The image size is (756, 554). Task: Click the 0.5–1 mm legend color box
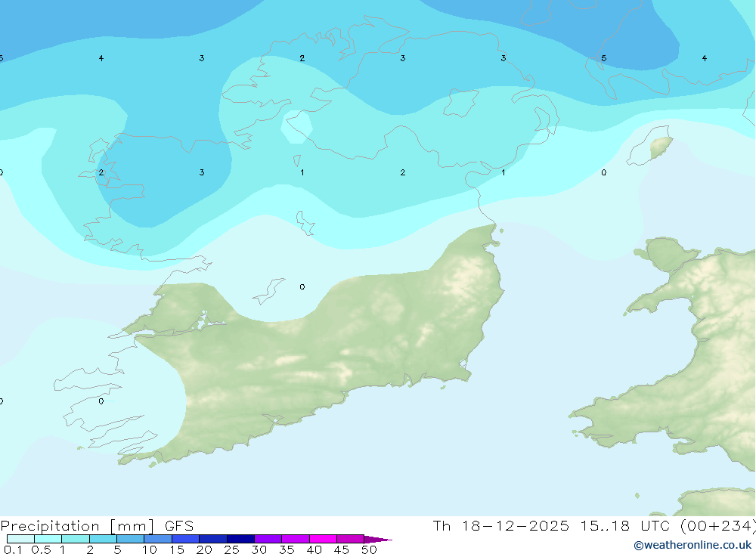coord(48,539)
